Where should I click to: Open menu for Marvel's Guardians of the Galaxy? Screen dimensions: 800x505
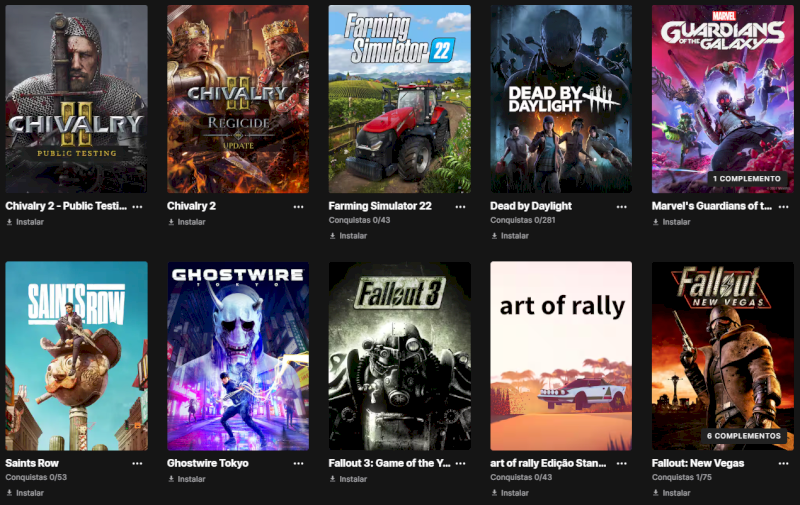pos(784,207)
